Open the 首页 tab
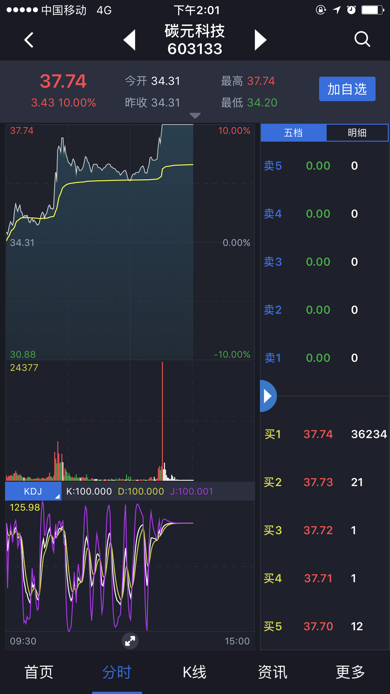 click(x=39, y=672)
